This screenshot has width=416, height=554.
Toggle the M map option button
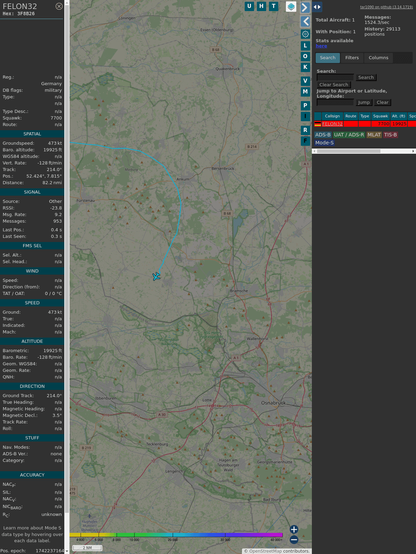(x=305, y=92)
